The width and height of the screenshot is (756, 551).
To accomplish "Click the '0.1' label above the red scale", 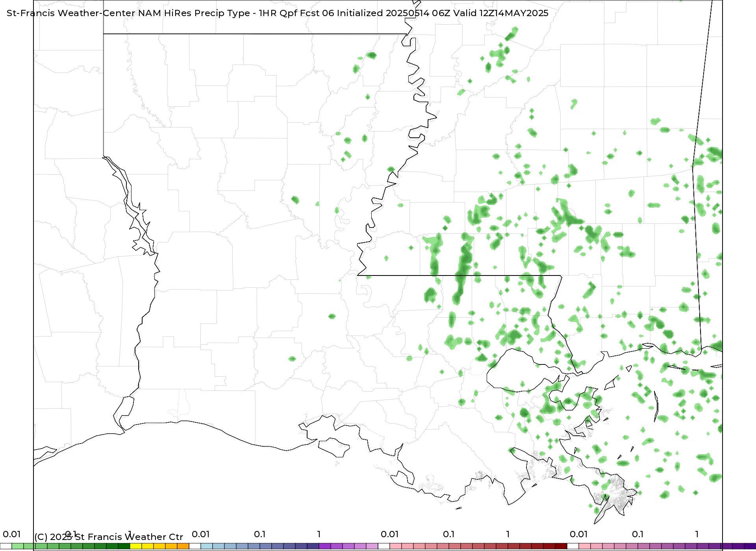I will coord(448,534).
